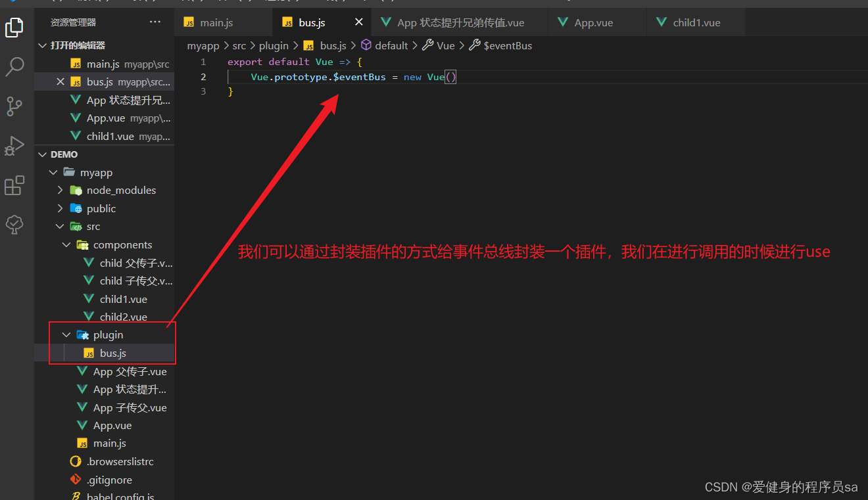Click default symbol in breadcrumb
The height and width of the screenshot is (500, 868).
tap(385, 45)
